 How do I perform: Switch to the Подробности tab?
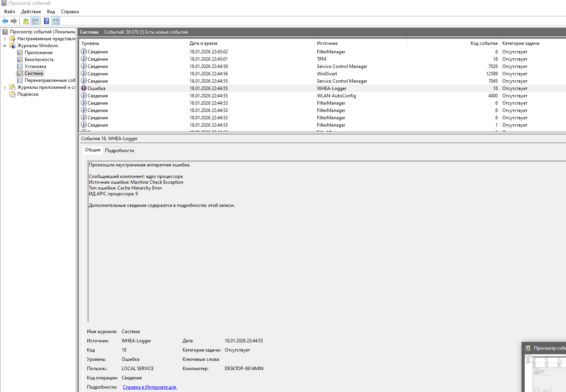point(119,150)
